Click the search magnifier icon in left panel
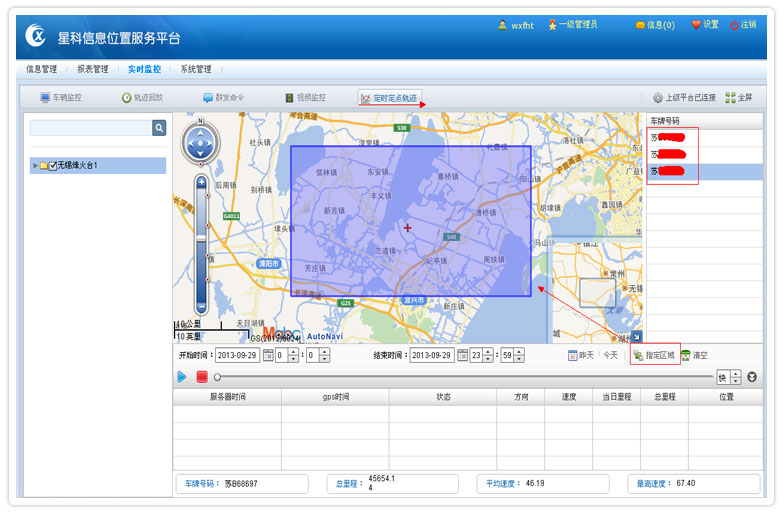This screenshot has width=784, height=515. click(158, 128)
